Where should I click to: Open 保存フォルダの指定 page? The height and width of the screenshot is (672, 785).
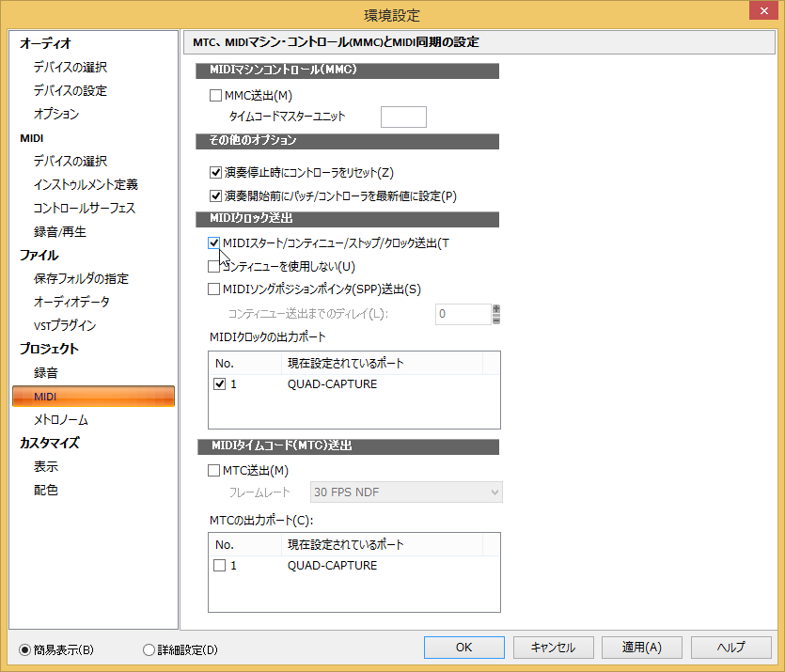(x=81, y=279)
